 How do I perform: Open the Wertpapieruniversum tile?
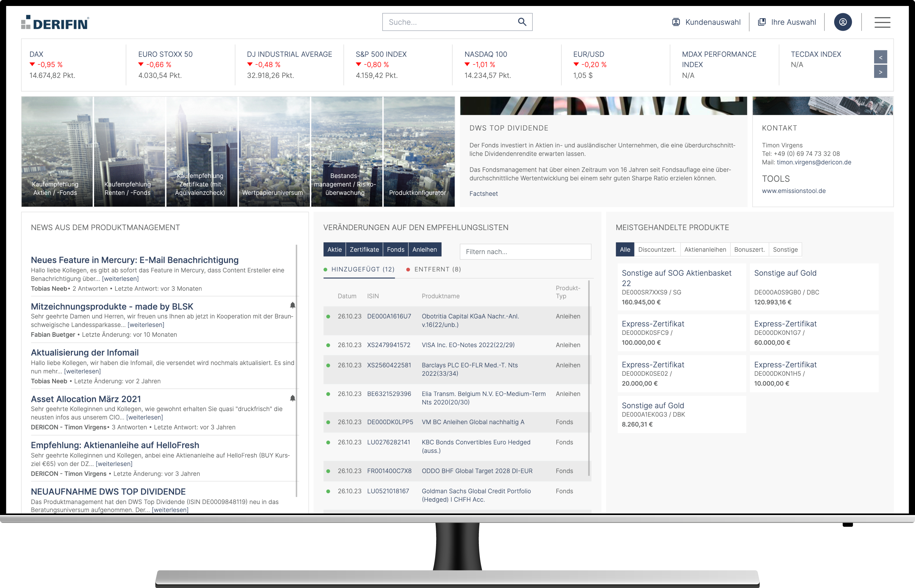point(274,152)
